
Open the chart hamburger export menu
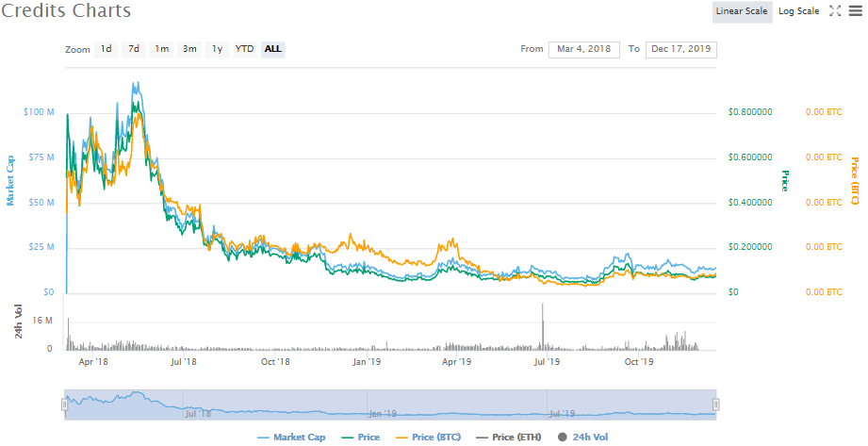coord(856,10)
